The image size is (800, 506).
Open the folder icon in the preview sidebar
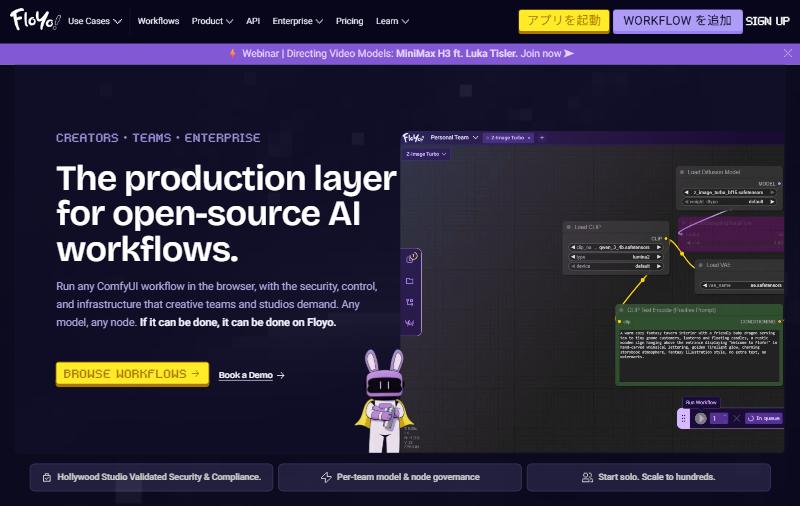(x=409, y=281)
